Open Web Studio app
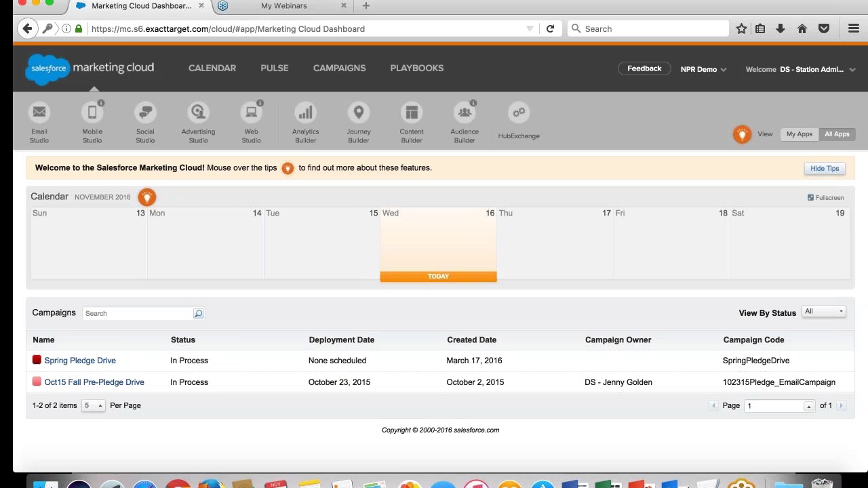Viewport: 868px width, 488px height. click(252, 123)
